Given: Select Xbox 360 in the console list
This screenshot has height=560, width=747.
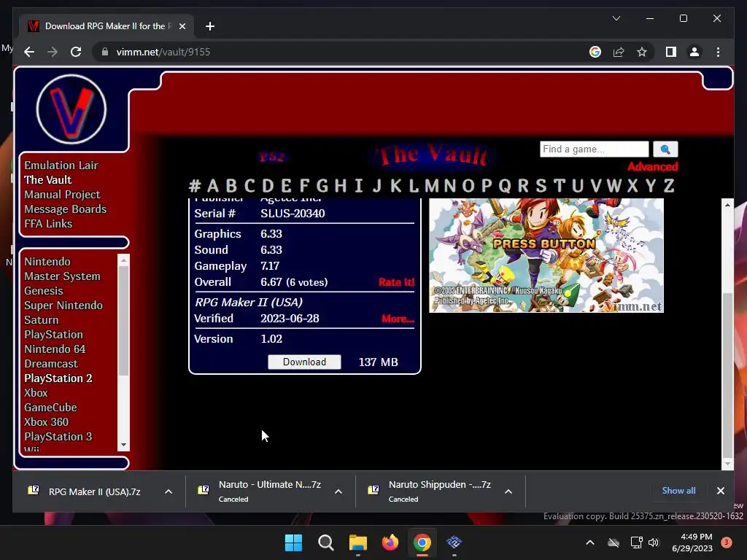Looking at the screenshot, I should pos(46,422).
